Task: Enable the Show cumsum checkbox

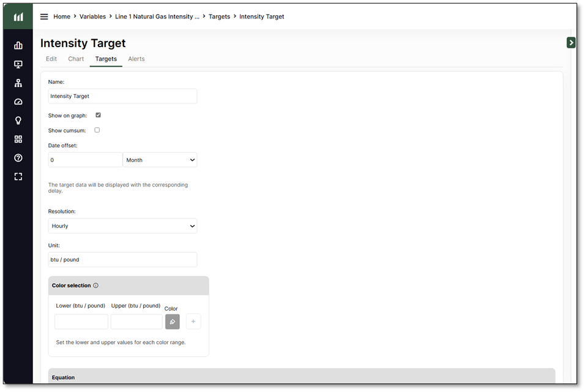Action: coord(97,130)
